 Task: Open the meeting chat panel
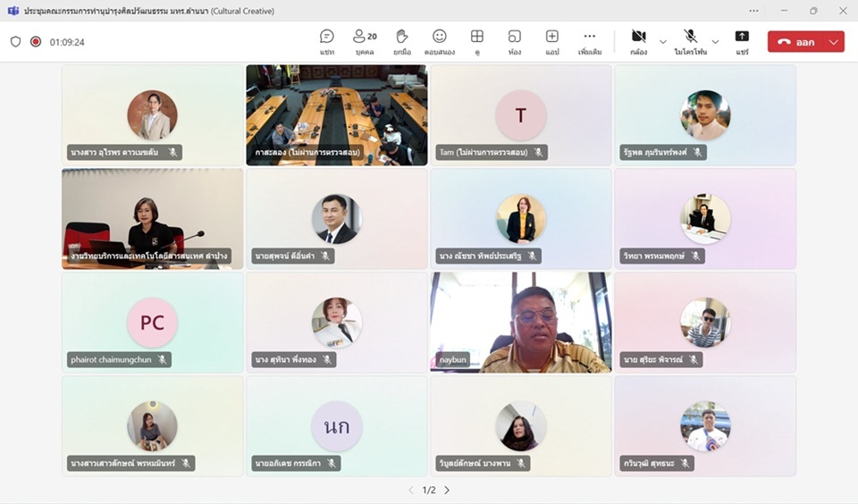(327, 41)
